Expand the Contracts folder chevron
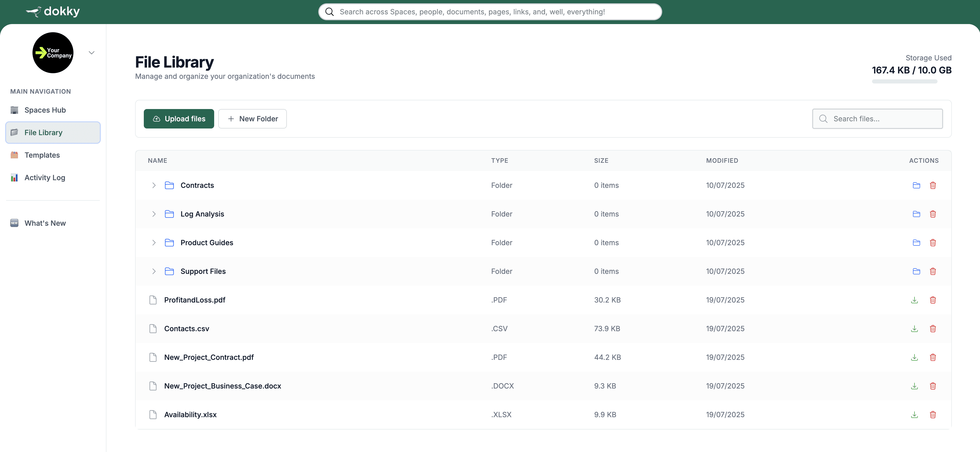980x452 pixels. [154, 185]
